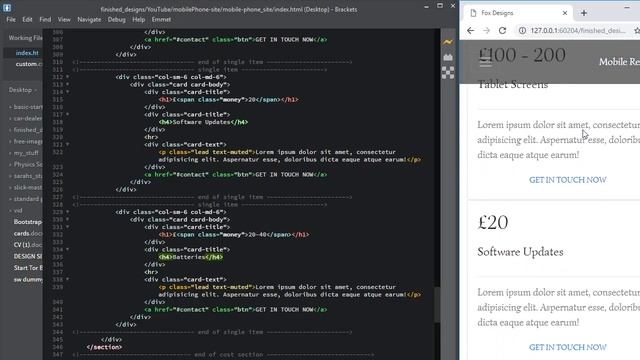Open the View menu
640x360 pixels.
tap(64, 20)
